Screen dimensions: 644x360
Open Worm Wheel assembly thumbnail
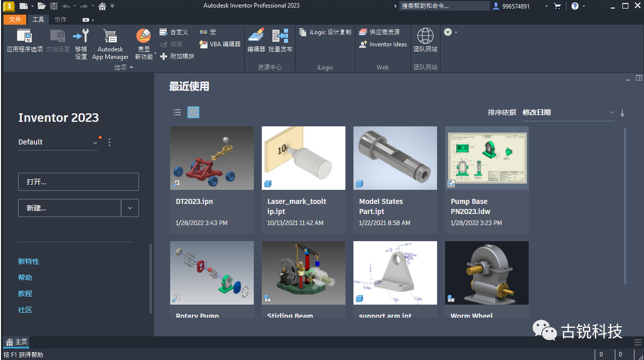pos(487,273)
